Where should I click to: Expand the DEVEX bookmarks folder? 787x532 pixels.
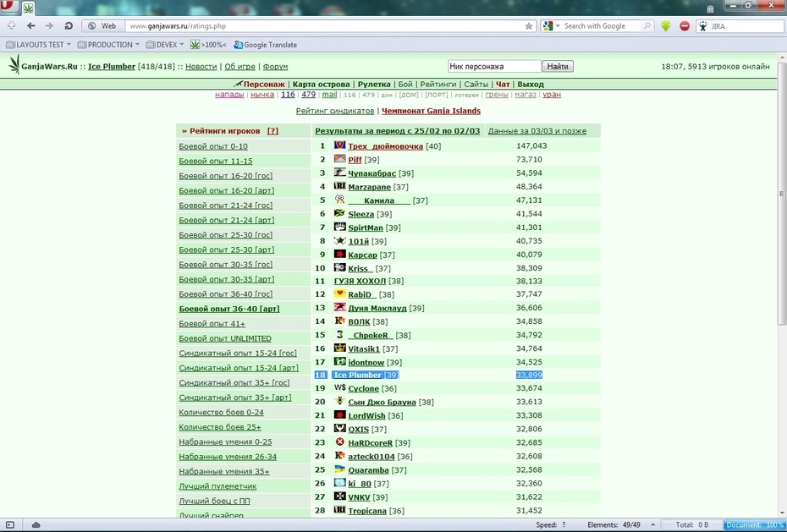click(165, 45)
